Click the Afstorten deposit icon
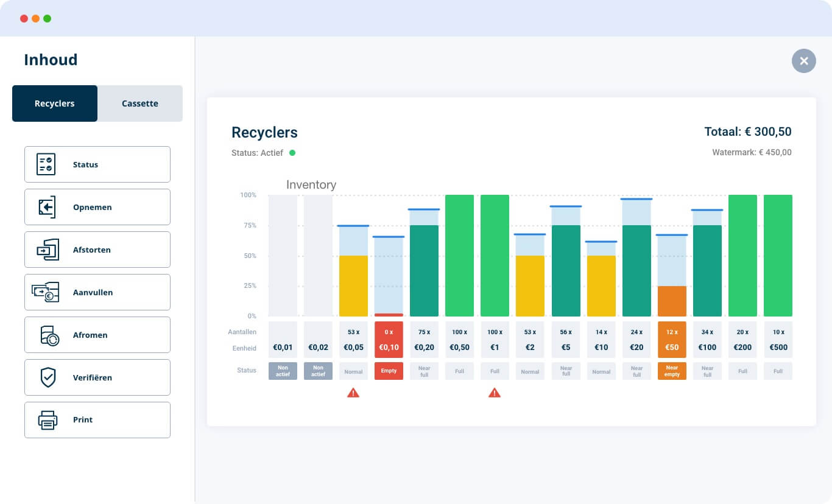Image resolution: width=832 pixels, height=504 pixels. [48, 250]
